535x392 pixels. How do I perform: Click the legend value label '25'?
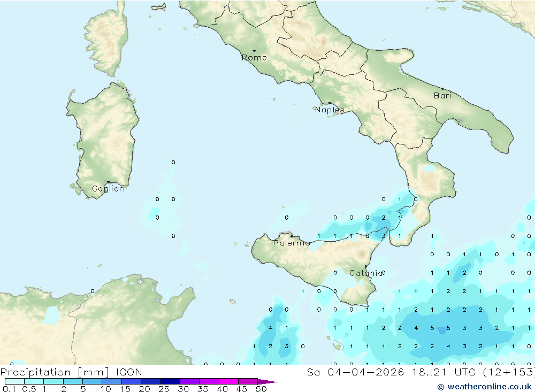click(164, 389)
